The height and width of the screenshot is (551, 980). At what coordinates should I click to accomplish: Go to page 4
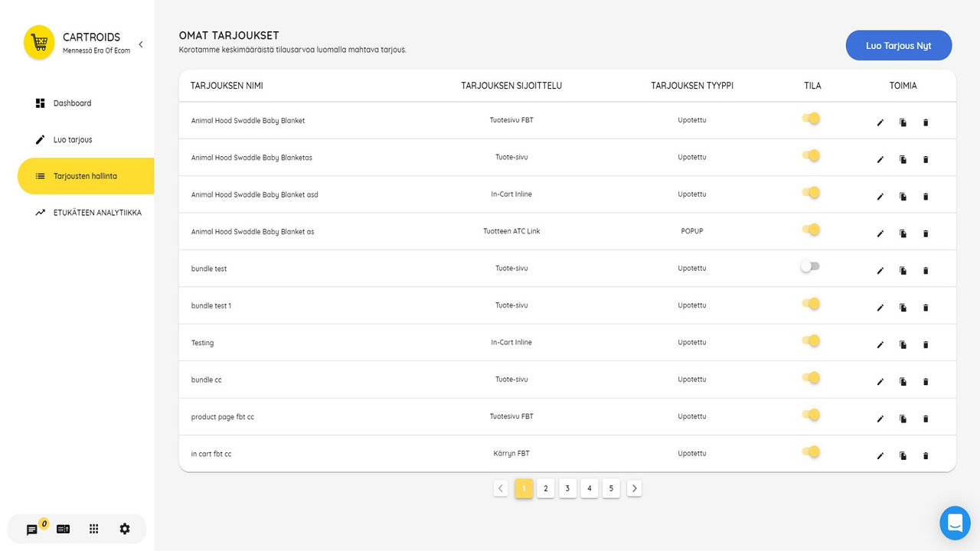590,488
